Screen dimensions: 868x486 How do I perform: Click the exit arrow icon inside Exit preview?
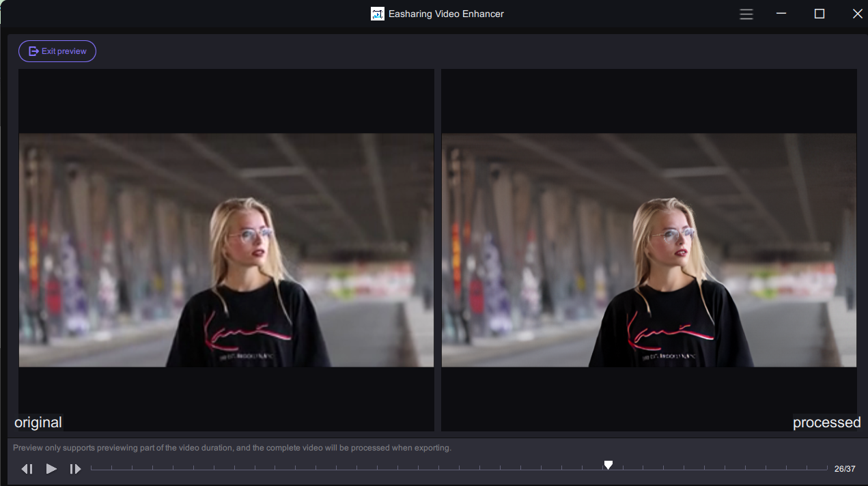click(33, 51)
